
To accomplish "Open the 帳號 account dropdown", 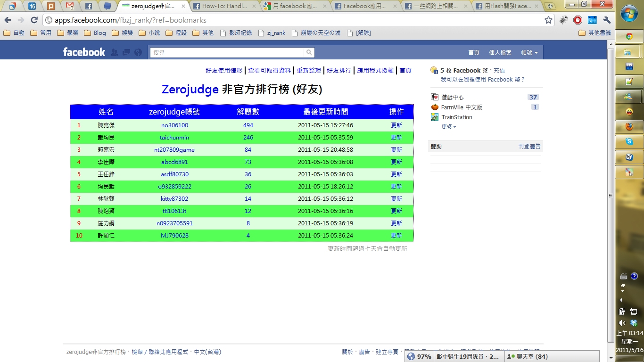I will [x=529, y=52].
